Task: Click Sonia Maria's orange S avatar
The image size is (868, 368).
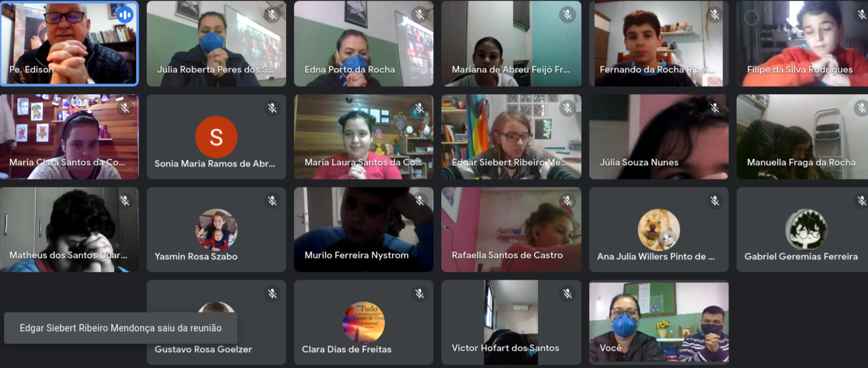Action: click(216, 137)
